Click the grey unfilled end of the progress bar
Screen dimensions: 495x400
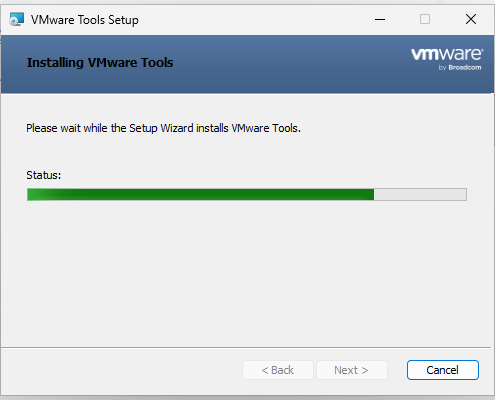pos(420,195)
